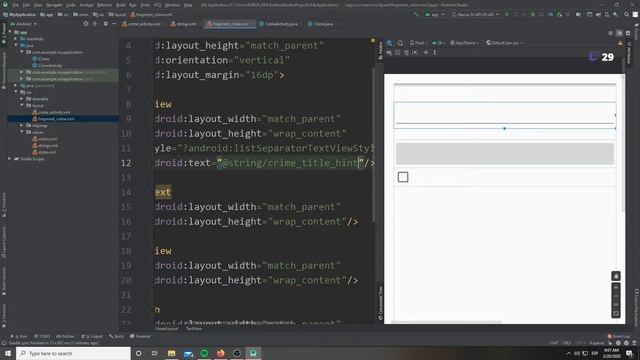Viewport: 640px width, 360px height.
Task: Click the debug app bug icon
Action: pos(533,14)
